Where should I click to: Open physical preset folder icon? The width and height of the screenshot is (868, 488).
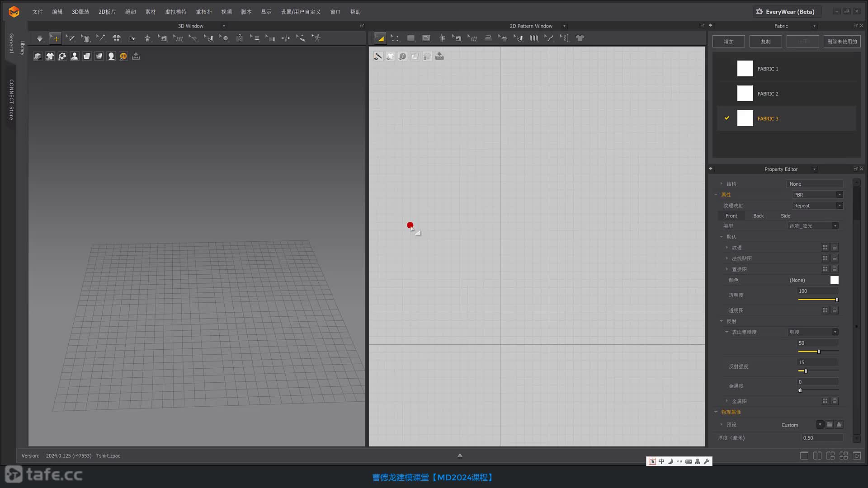point(830,425)
